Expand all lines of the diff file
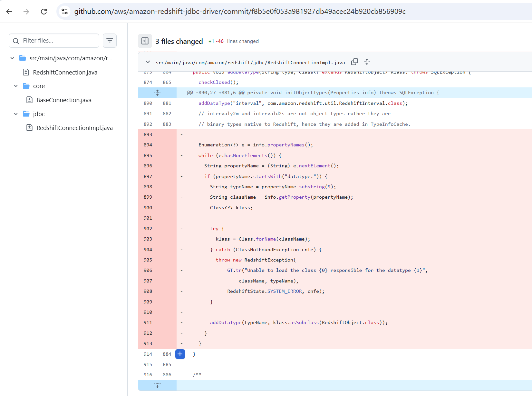532x396 pixels. click(x=367, y=62)
